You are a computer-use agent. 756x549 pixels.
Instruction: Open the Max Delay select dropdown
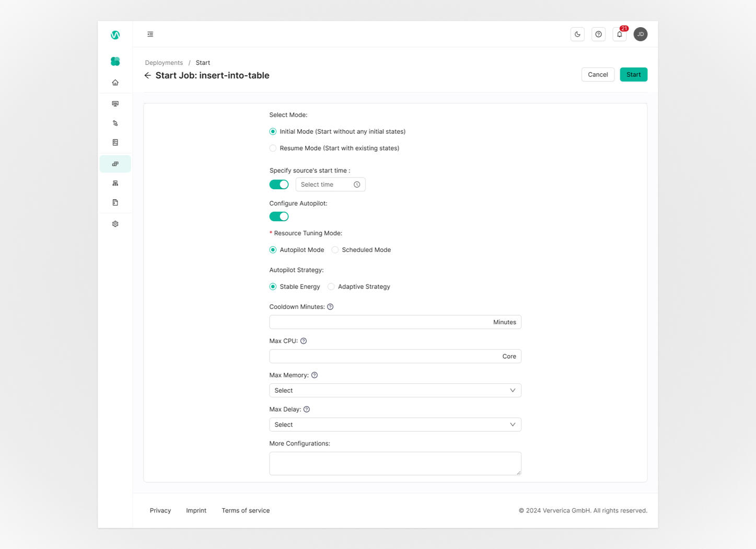(x=395, y=425)
